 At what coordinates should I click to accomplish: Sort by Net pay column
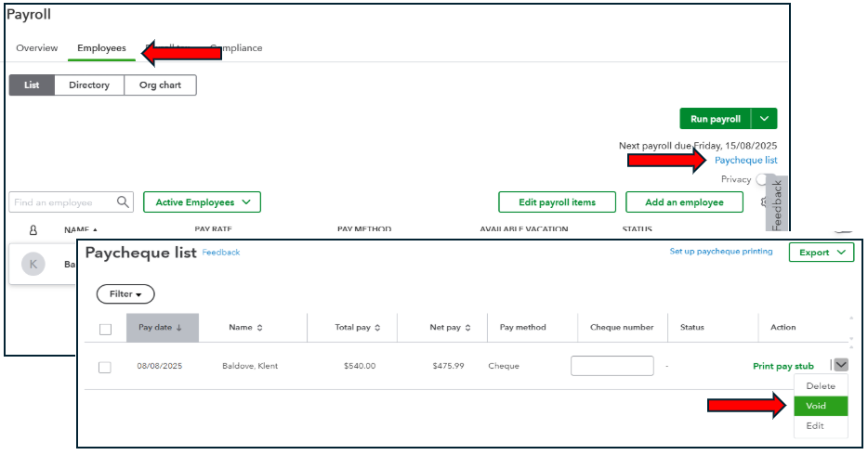[x=450, y=327]
